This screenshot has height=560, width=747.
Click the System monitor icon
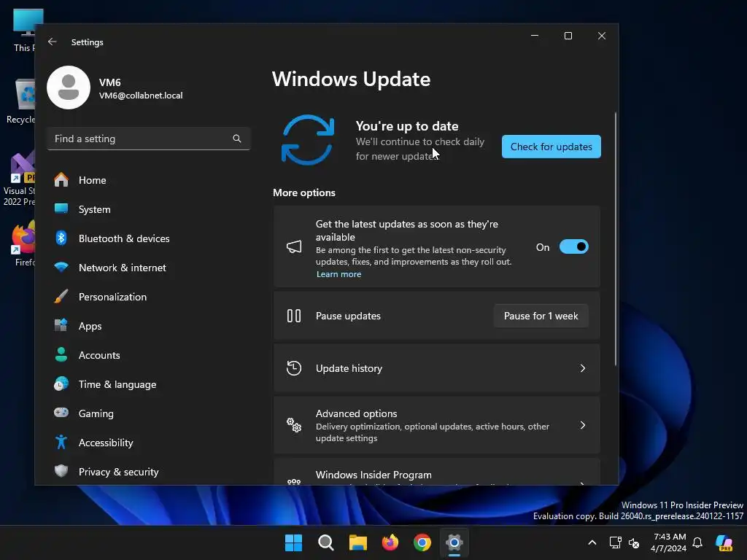(x=61, y=209)
